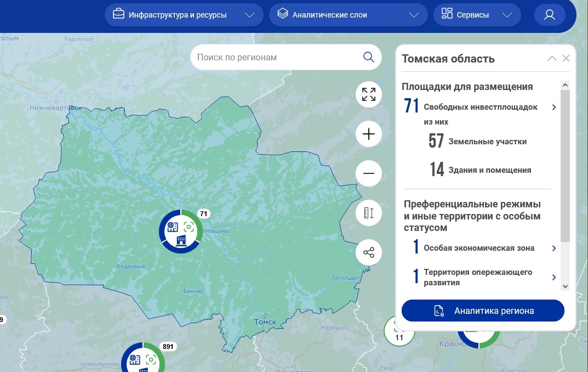Zoom in with the plus button

369,134
